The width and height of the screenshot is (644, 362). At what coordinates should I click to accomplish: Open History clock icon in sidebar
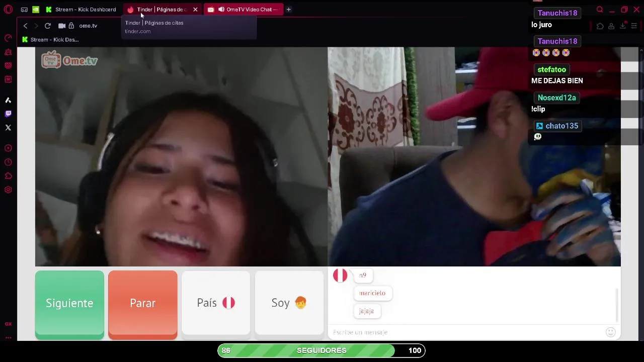coord(8,162)
